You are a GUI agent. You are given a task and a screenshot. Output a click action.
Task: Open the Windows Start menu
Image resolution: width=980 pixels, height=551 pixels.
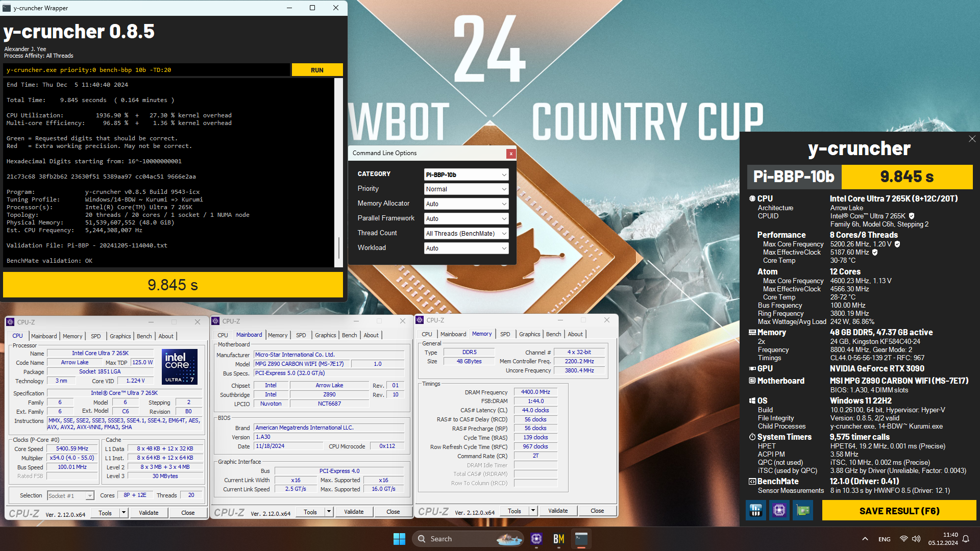(x=399, y=539)
